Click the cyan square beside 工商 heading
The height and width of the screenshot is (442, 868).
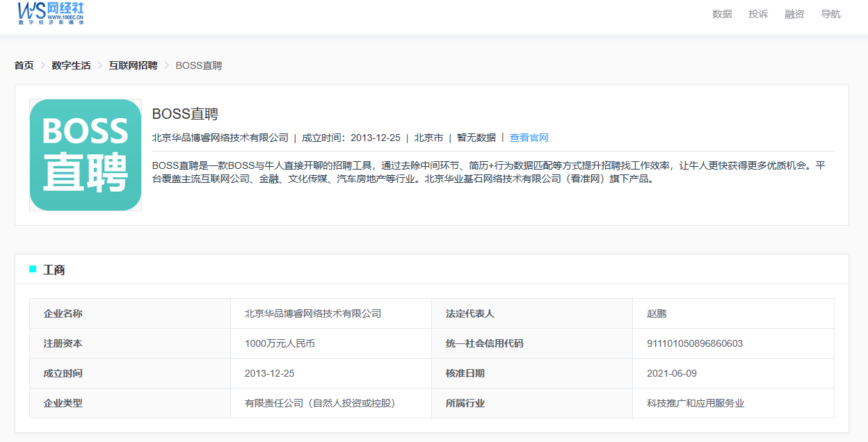(x=33, y=269)
